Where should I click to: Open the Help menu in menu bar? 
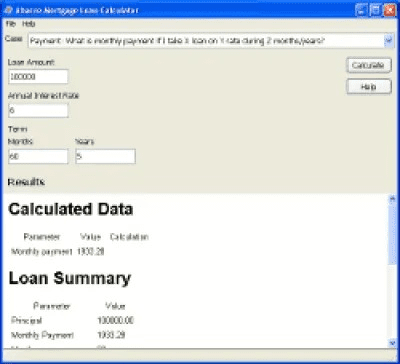click(x=29, y=24)
